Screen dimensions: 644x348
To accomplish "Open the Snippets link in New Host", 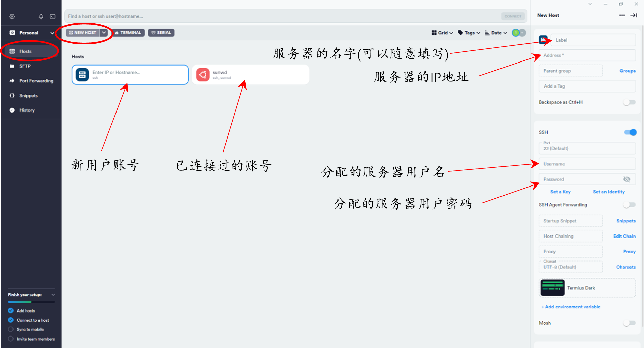I will [626, 221].
